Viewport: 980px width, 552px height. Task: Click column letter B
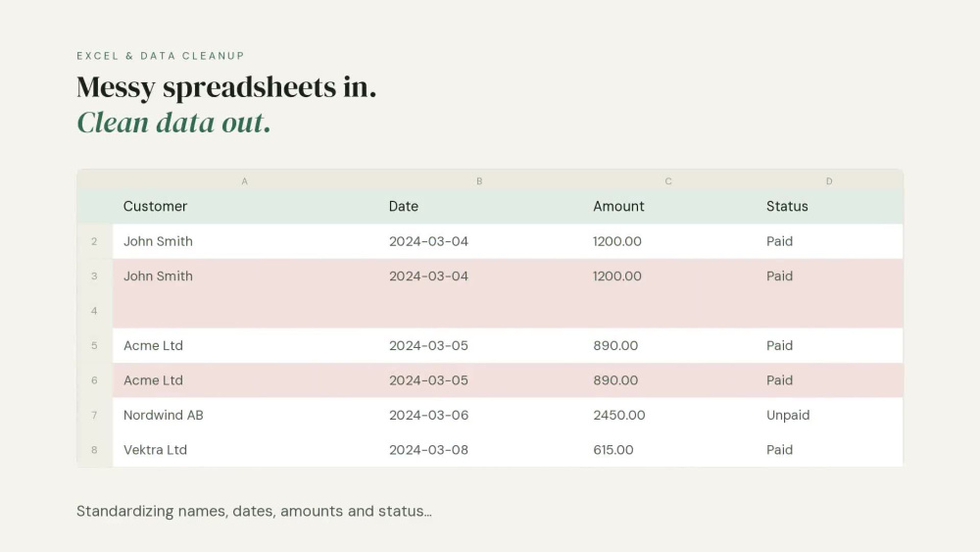tap(479, 181)
